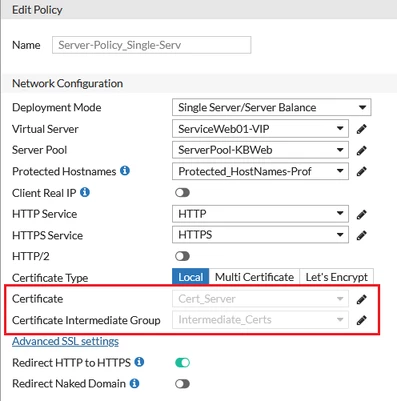Click the policy Name input field

pyautogui.click(x=152, y=45)
